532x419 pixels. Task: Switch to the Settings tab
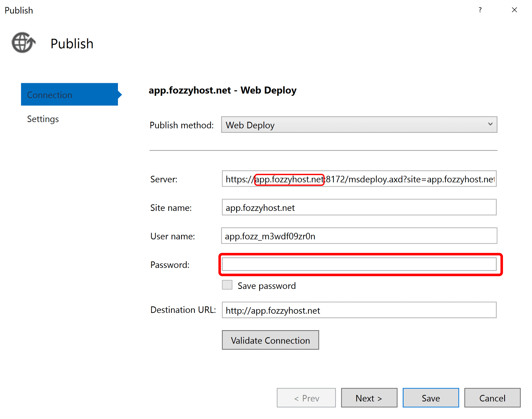pyautogui.click(x=43, y=119)
